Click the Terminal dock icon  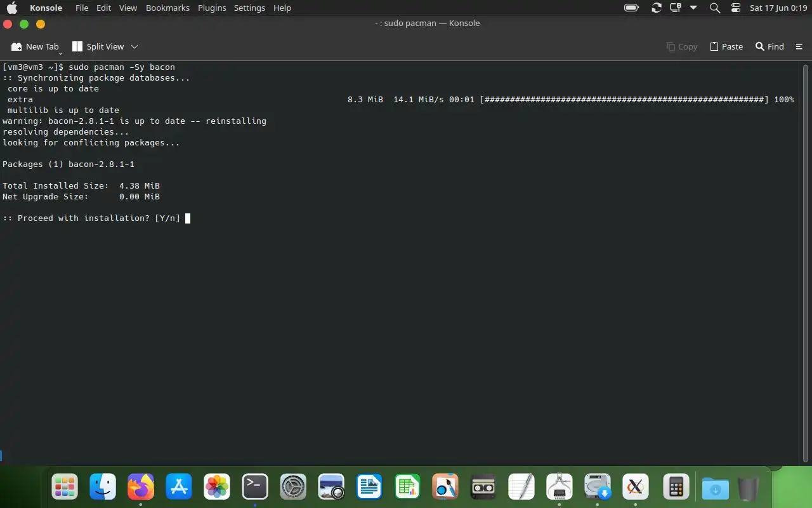(x=255, y=487)
